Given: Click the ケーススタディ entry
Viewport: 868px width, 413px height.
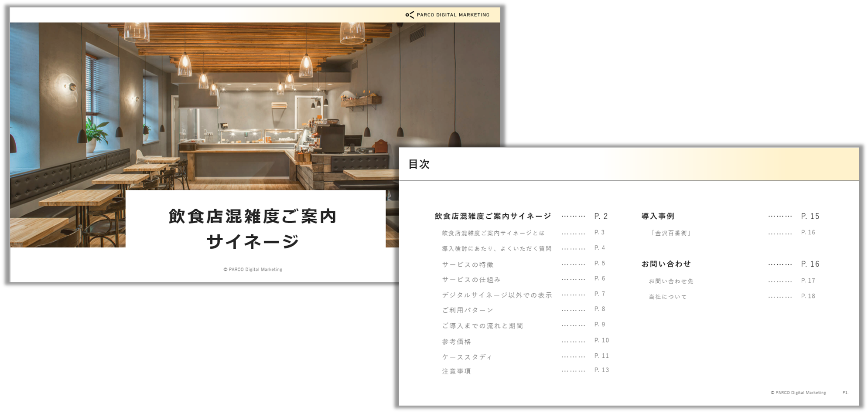Looking at the screenshot, I should tap(466, 356).
